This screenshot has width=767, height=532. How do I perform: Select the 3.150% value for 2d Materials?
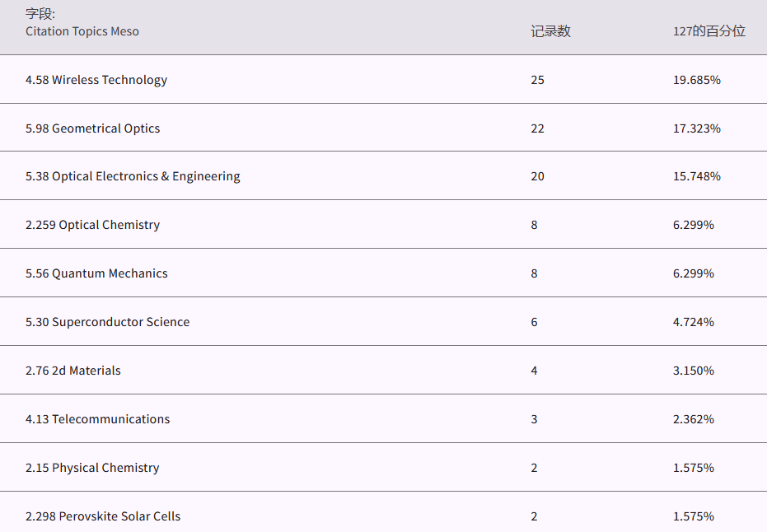click(x=694, y=371)
